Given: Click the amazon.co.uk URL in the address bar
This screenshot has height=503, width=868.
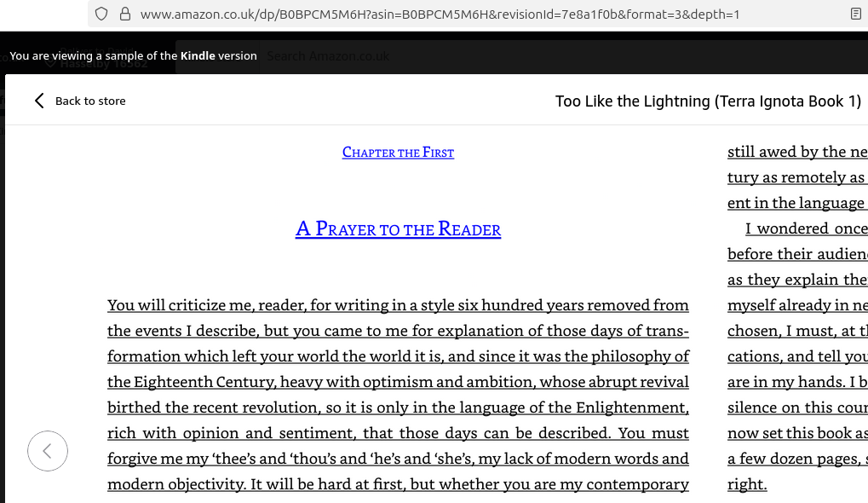Looking at the screenshot, I should pos(439,14).
